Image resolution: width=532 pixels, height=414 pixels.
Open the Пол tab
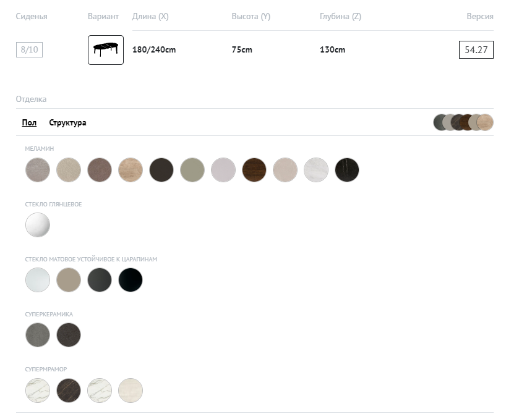tap(29, 123)
